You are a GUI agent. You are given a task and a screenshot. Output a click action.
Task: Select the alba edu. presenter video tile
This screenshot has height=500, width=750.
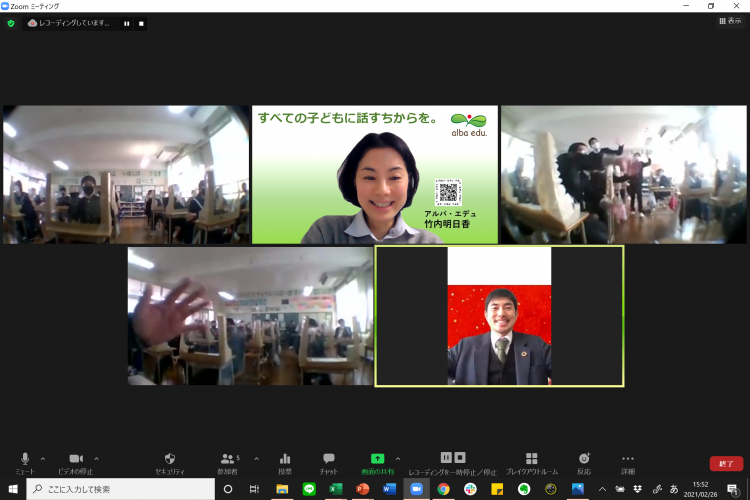[375, 175]
